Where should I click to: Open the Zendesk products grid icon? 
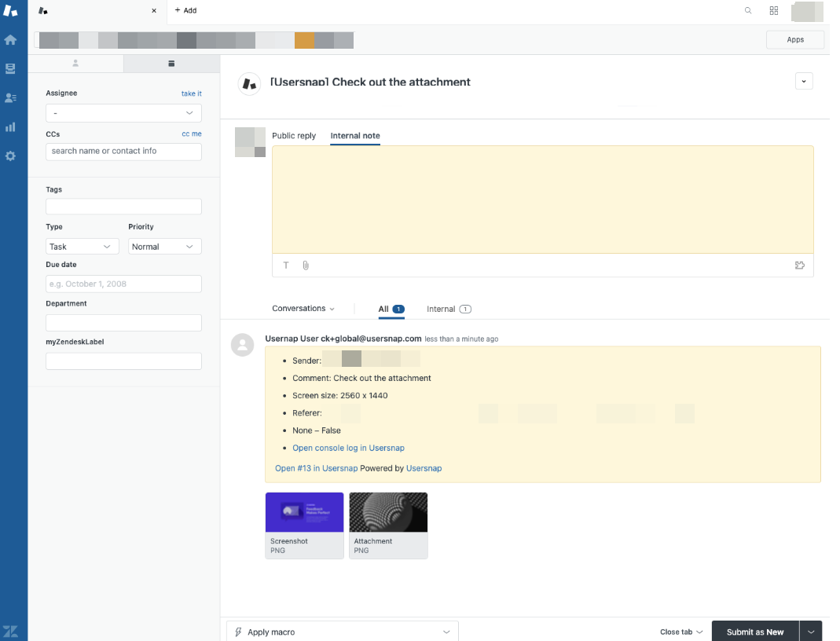click(773, 10)
